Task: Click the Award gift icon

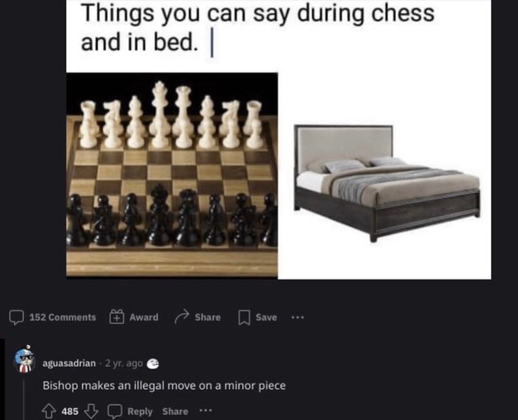Action: (117, 317)
